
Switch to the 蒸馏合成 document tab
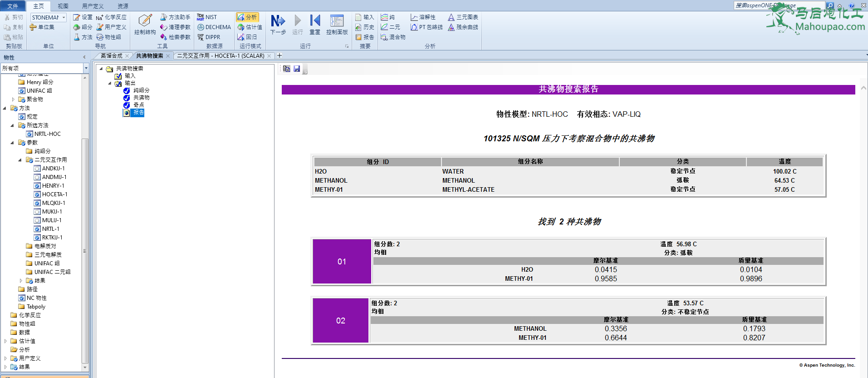(112, 56)
